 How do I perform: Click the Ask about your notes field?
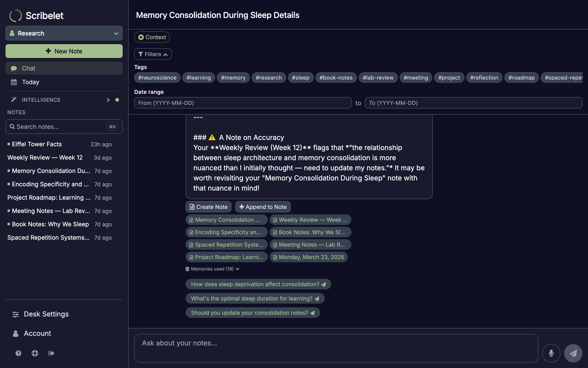[x=336, y=348]
